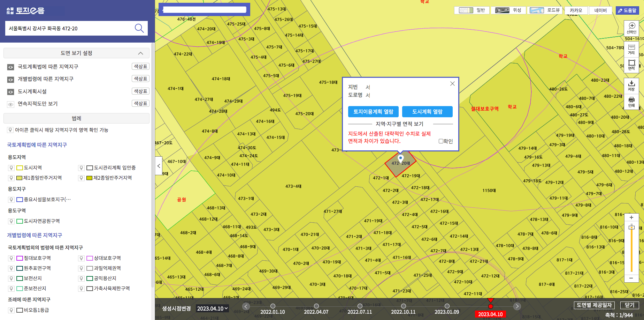Click location pin for 원추표면구역

pos(11,268)
